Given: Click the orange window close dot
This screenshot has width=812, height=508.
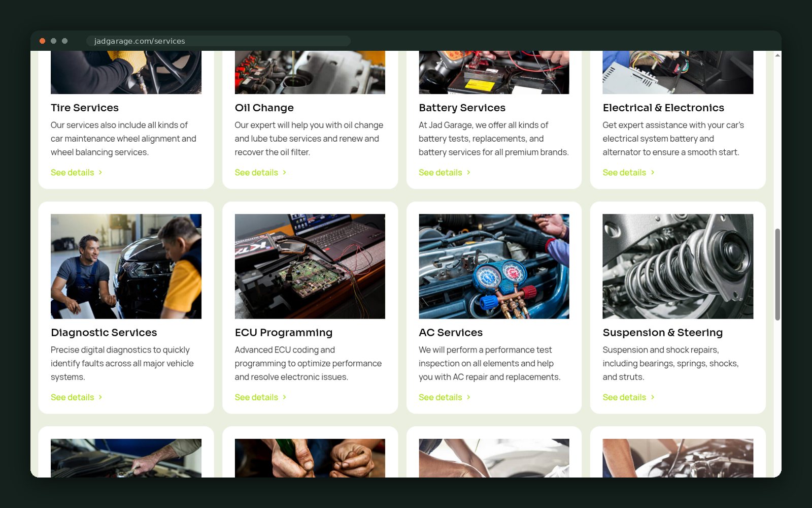Looking at the screenshot, I should click(x=43, y=41).
